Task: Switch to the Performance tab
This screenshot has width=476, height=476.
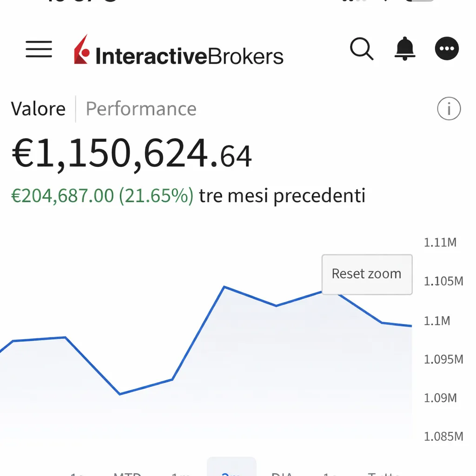Action: click(x=141, y=109)
